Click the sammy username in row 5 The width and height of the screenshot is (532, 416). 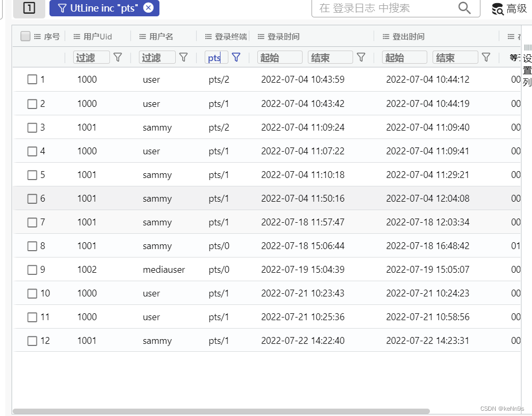click(157, 175)
